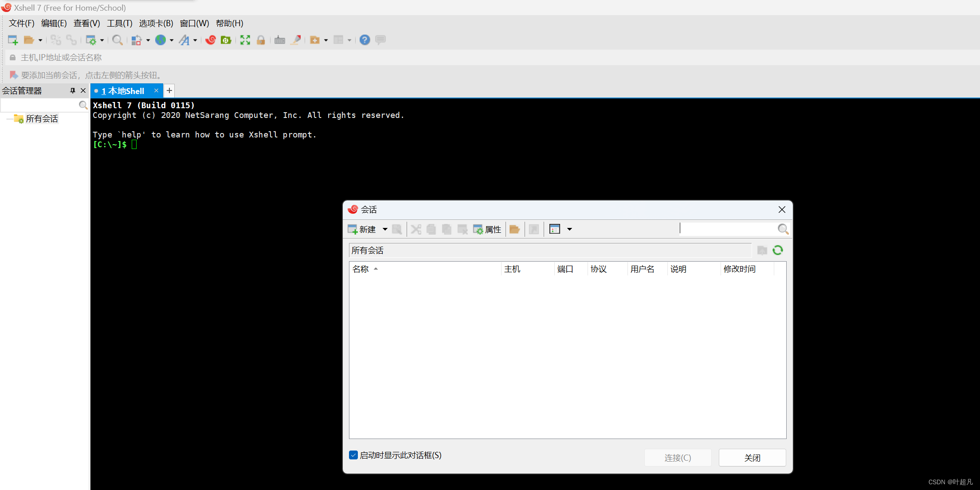980x490 pixels.
Task: Sort by 修改时间 column header
Action: (747, 269)
